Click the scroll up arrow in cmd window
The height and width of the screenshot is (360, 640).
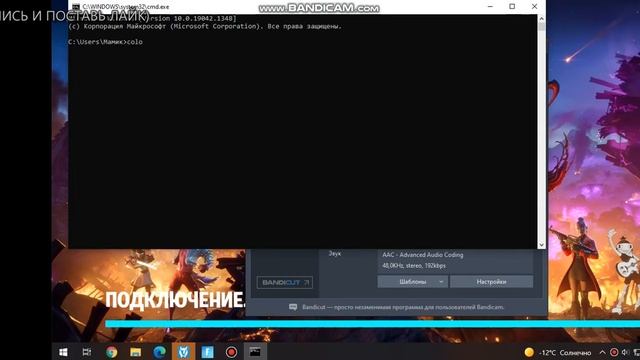[x=542, y=18]
